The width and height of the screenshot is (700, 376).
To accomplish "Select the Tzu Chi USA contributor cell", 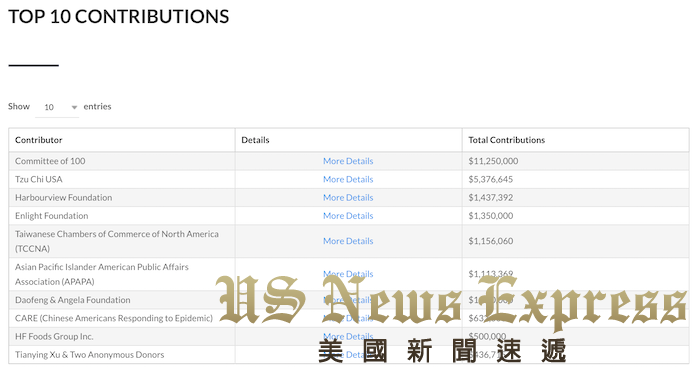I will [121, 179].
